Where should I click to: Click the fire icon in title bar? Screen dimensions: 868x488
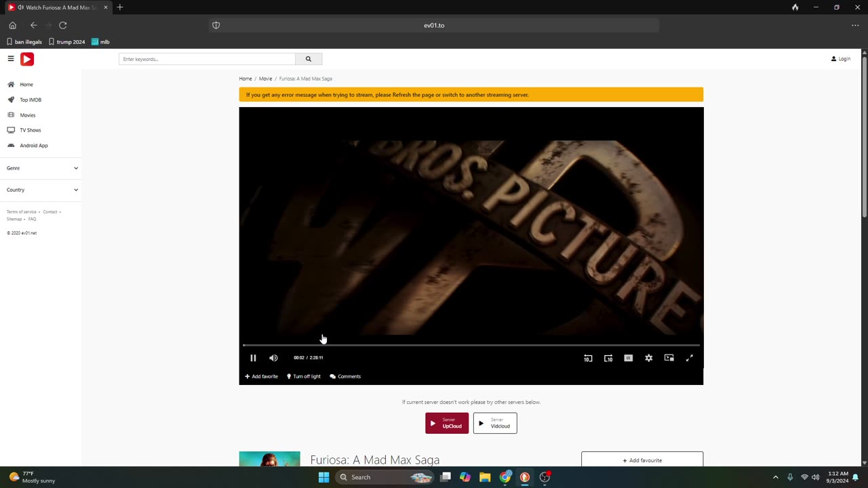tap(795, 7)
